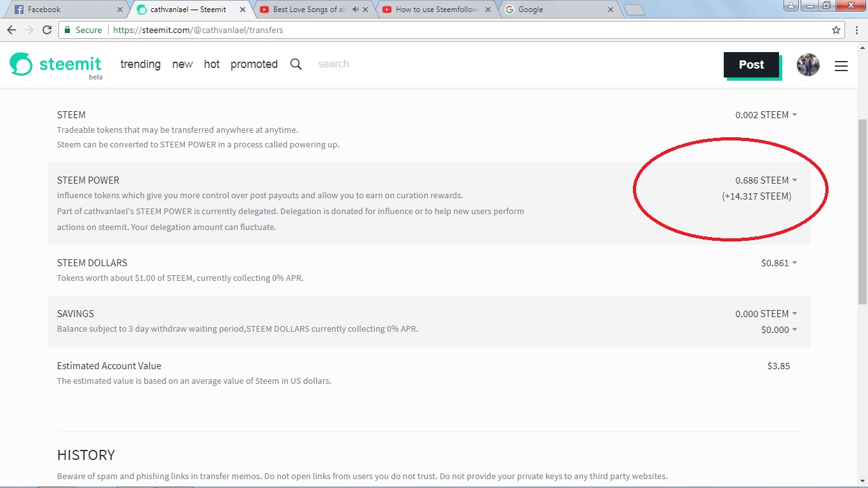Click the browser back arrow
Viewport: 868px width, 488px height.
click(x=11, y=30)
